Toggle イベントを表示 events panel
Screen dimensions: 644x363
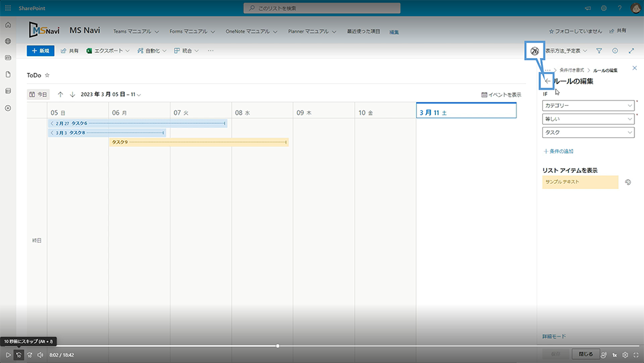501,95
